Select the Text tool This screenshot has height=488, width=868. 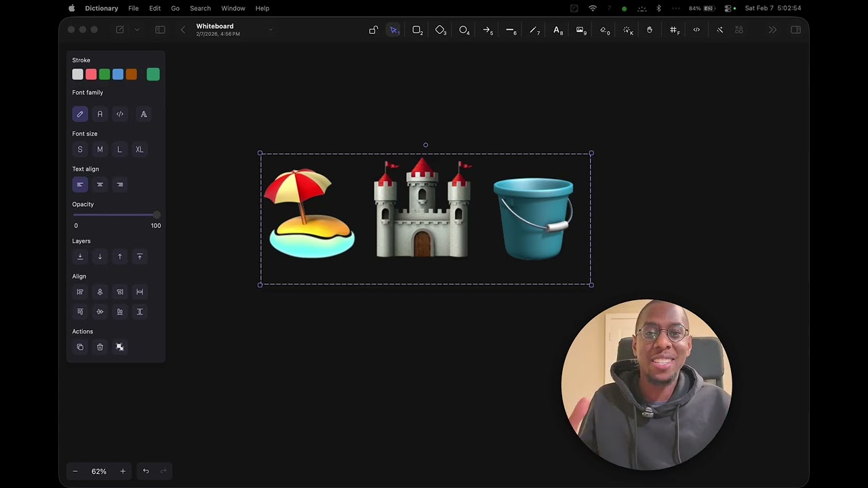click(558, 30)
